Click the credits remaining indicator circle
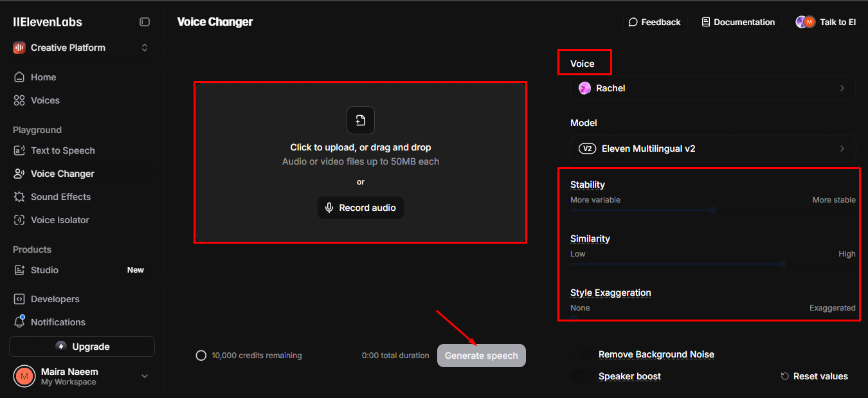The width and height of the screenshot is (868, 398). pos(201,355)
